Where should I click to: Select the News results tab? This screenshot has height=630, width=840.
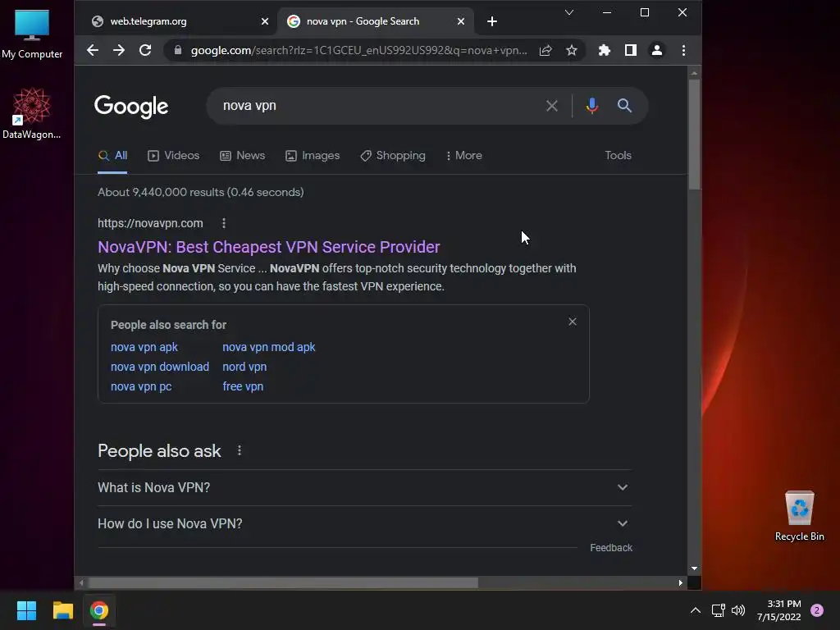click(243, 155)
